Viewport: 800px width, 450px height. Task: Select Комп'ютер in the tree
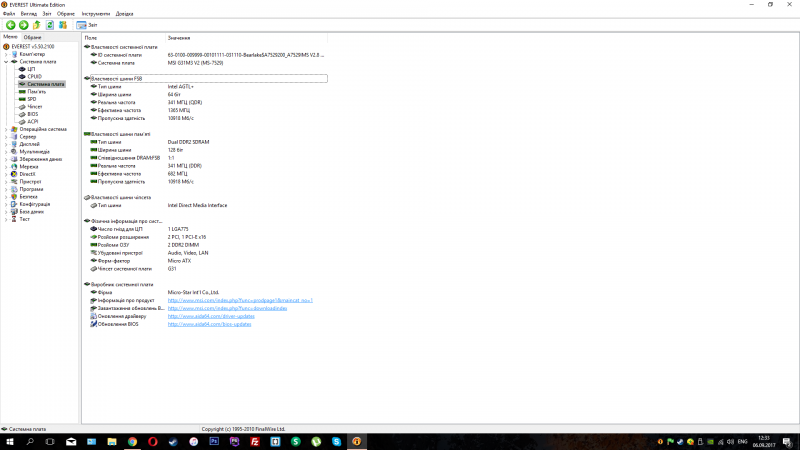pyautogui.click(x=32, y=54)
